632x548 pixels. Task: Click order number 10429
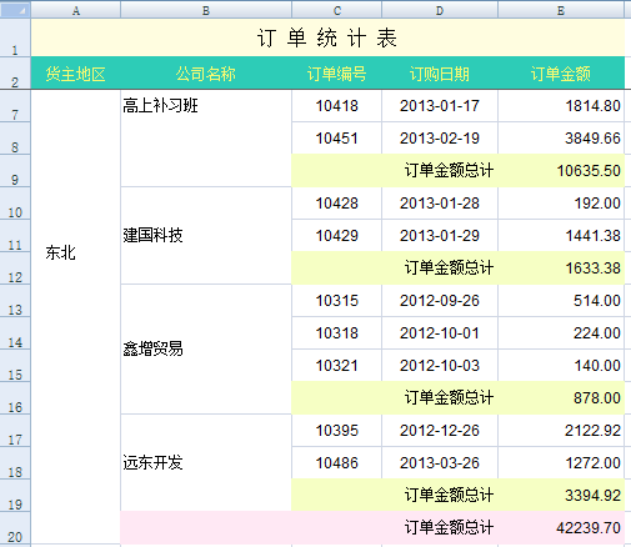pos(337,236)
